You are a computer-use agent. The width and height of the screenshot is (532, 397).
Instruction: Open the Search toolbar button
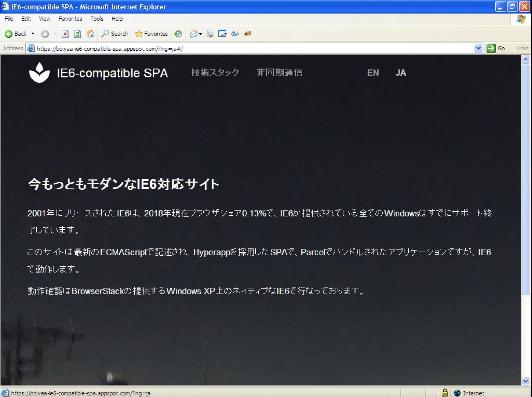(x=115, y=34)
